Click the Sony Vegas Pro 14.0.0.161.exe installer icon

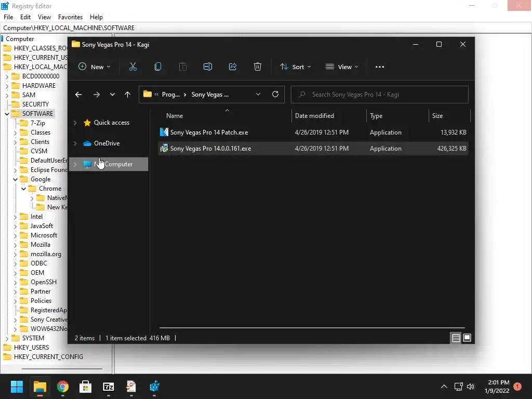pos(164,148)
